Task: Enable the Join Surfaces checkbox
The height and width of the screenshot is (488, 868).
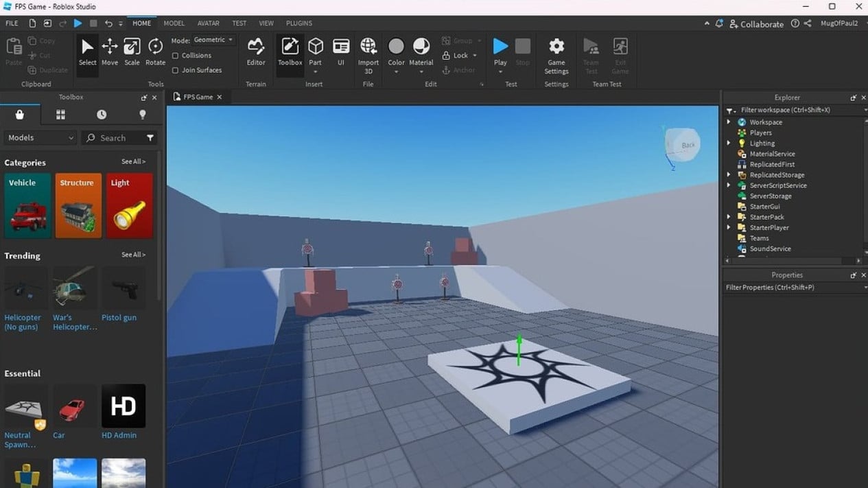Action: tap(176, 70)
